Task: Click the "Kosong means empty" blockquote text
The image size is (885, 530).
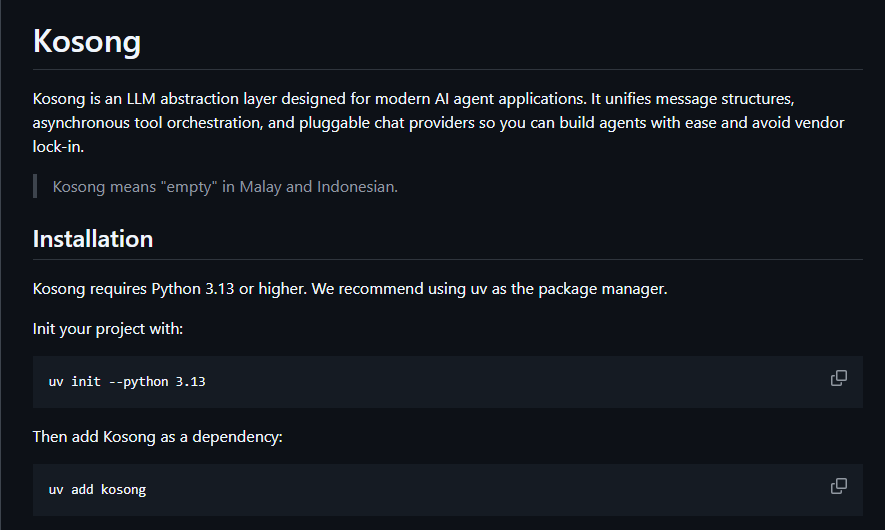Action: [225, 186]
